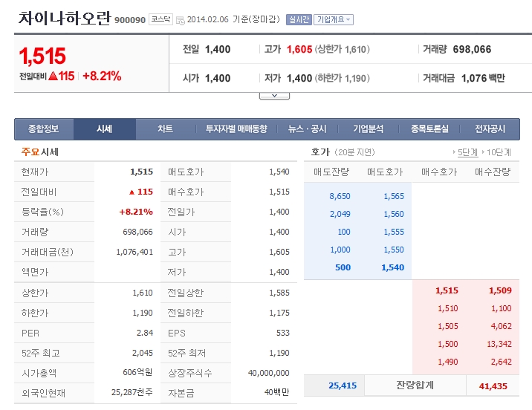532x410 pixels.
Task: Click bold ask price 1,540 in order book
Action: pos(393,267)
